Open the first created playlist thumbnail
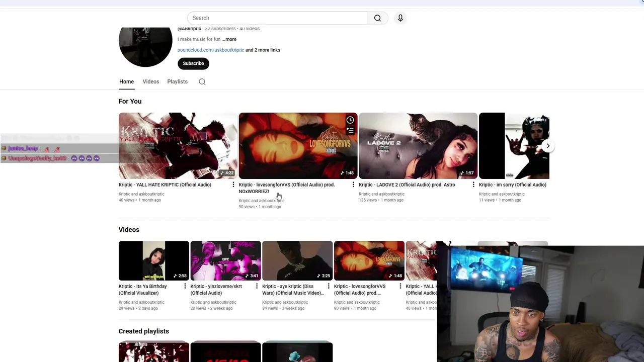644x362 pixels. coord(154,352)
